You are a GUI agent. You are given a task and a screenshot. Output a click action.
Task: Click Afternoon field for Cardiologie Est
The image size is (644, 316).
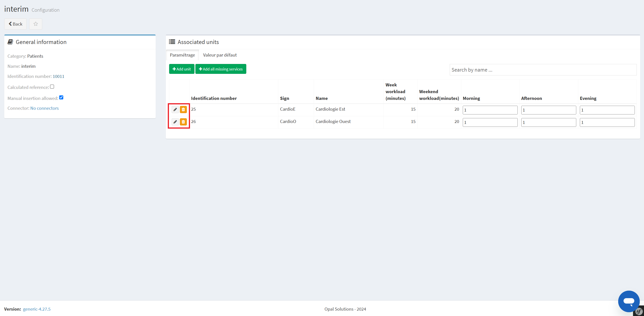(x=548, y=110)
